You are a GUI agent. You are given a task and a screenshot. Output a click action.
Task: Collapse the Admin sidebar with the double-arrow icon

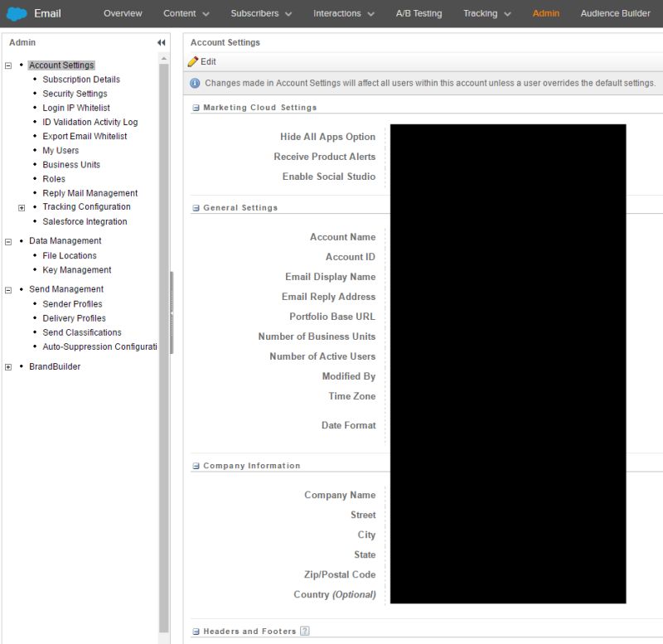(x=161, y=42)
